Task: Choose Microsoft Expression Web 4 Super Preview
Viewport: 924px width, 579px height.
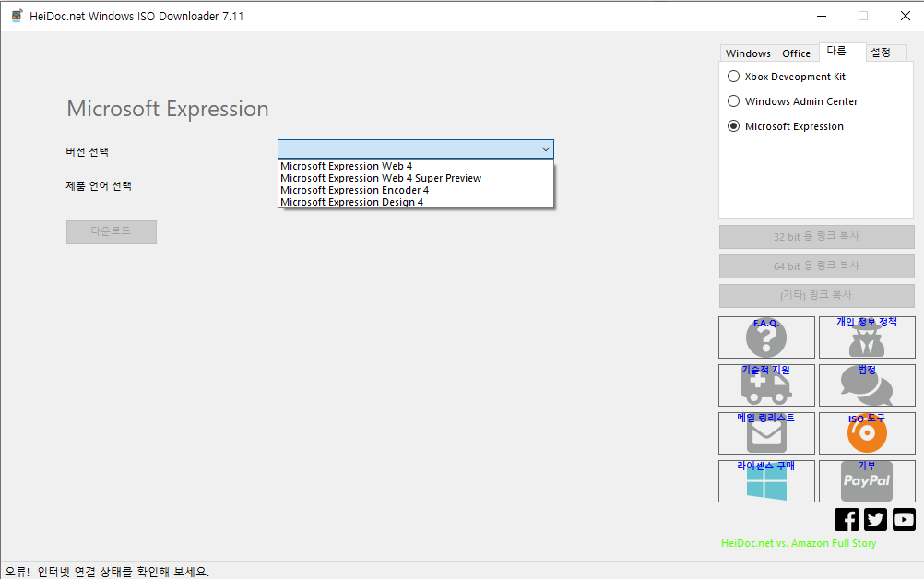Action: coord(416,178)
